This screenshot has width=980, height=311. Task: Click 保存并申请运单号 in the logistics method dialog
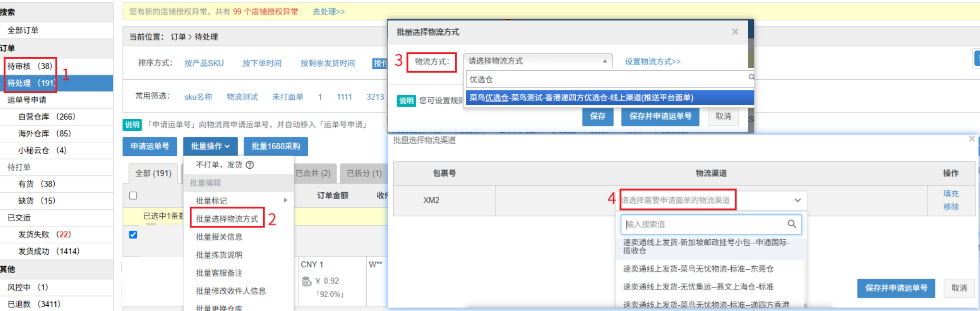tap(660, 116)
